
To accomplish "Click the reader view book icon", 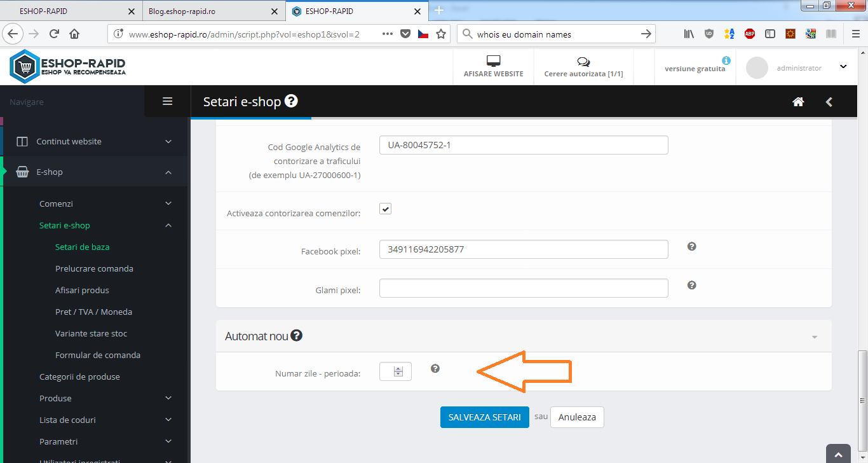I will click(831, 34).
